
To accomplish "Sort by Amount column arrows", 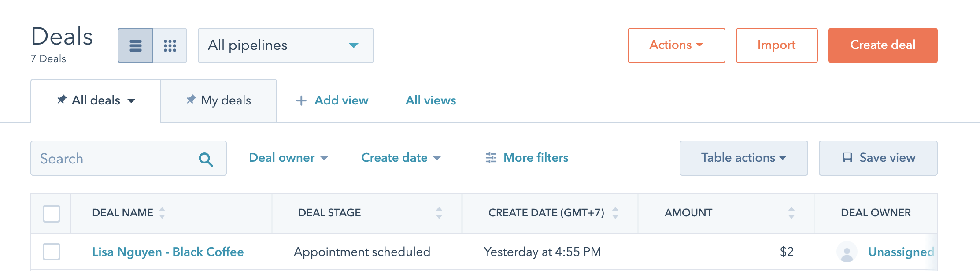I will pyautogui.click(x=791, y=213).
